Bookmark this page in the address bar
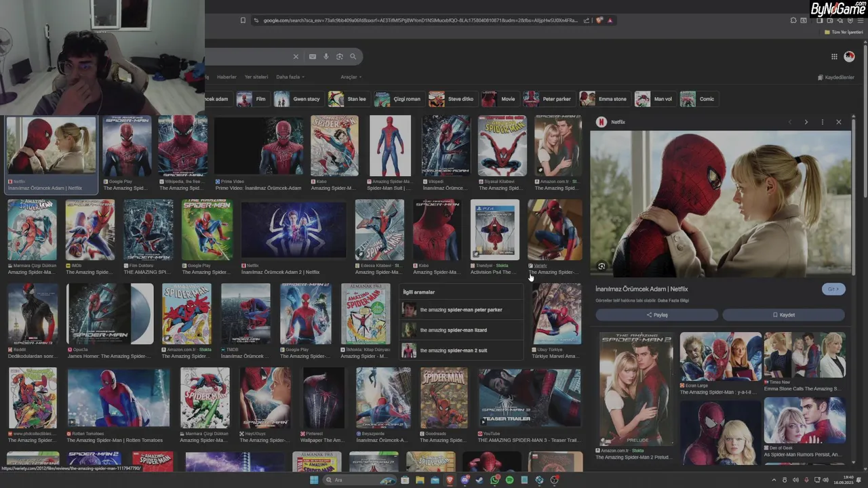The width and height of the screenshot is (868, 488). point(243,20)
